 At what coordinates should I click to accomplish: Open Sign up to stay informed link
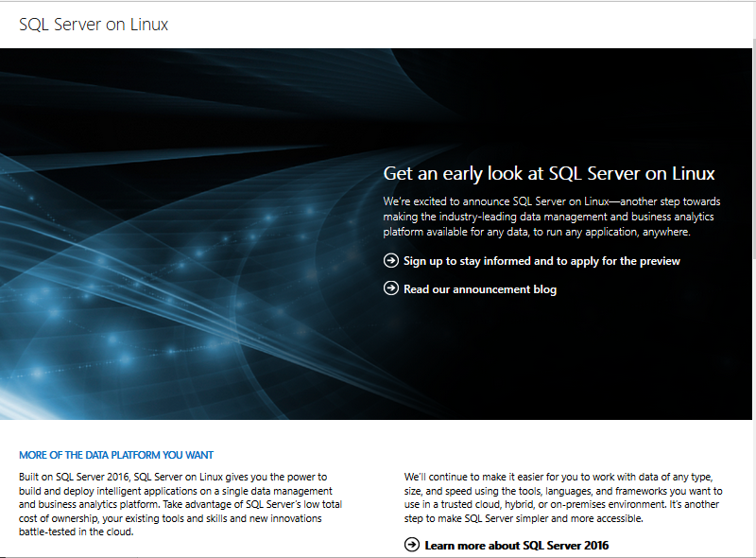[x=541, y=261]
